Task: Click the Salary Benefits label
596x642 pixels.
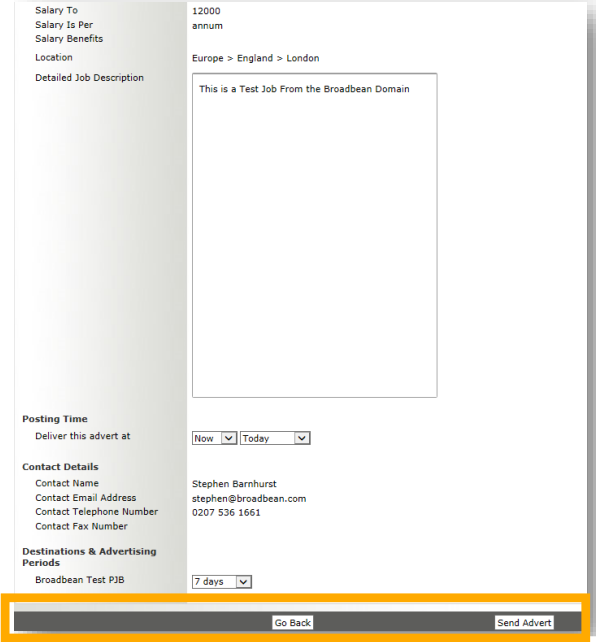Action: [x=69, y=39]
